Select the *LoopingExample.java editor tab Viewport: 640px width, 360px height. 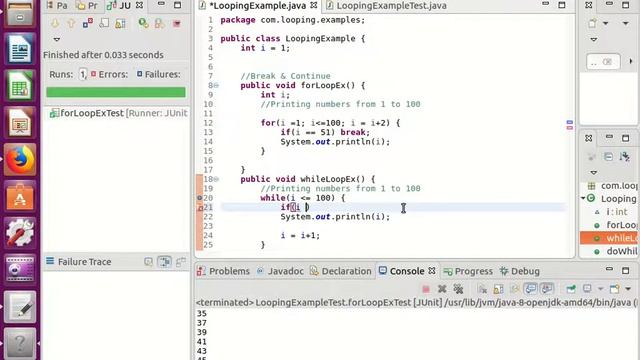258,6
